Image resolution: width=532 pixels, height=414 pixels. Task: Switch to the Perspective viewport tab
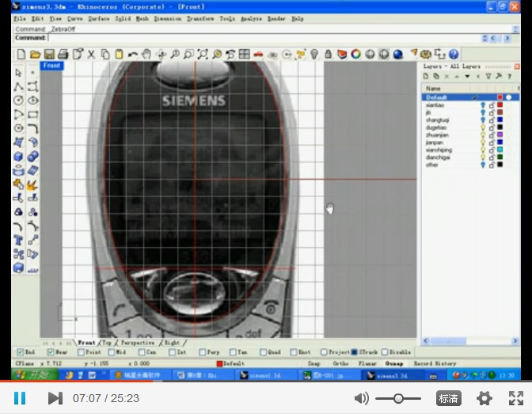(138, 343)
